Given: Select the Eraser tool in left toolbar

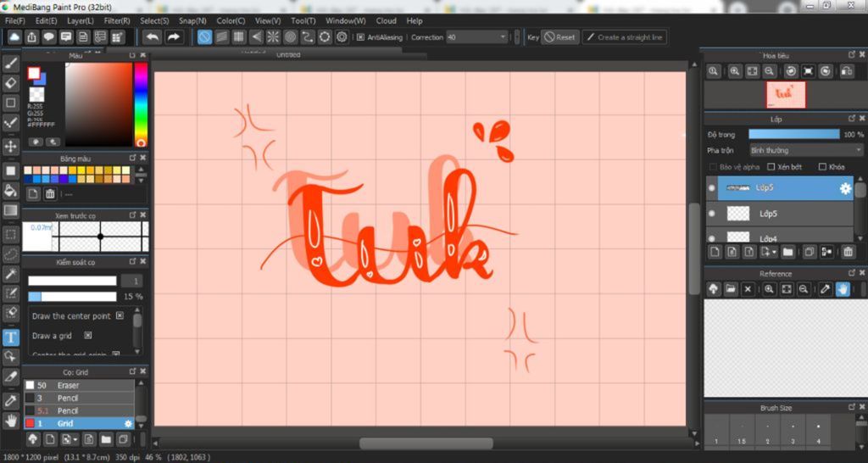Looking at the screenshot, I should tap(10, 83).
